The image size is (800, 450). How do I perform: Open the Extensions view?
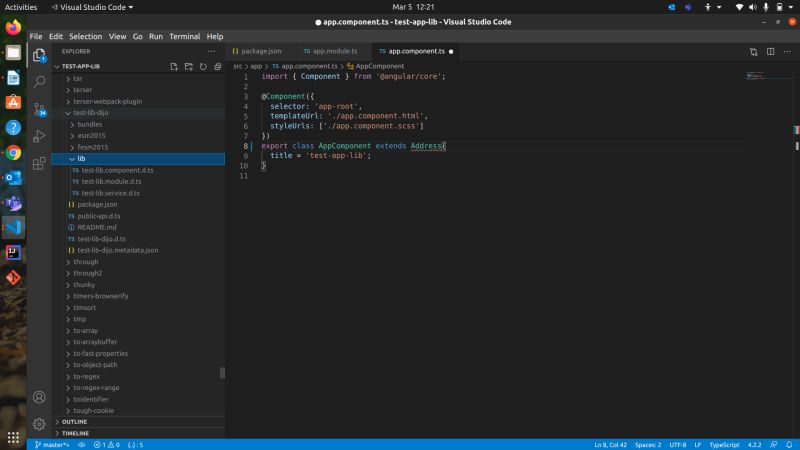(x=39, y=163)
